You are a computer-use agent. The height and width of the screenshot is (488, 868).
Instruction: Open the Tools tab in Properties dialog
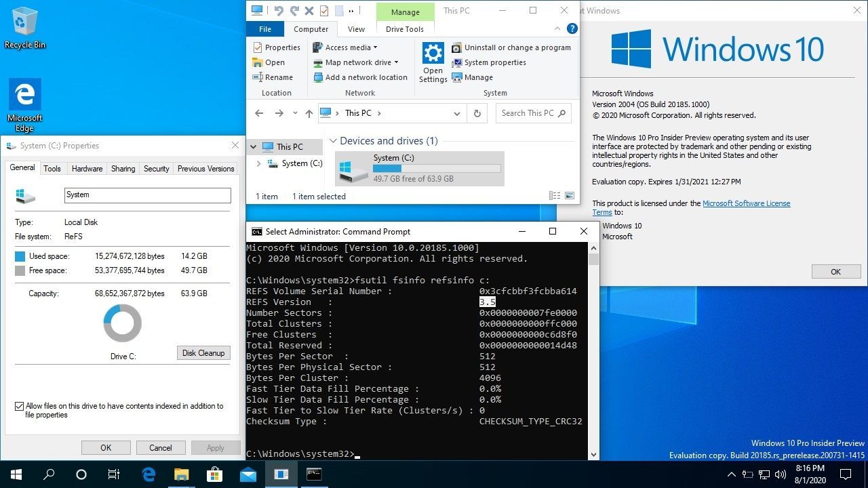[52, 169]
